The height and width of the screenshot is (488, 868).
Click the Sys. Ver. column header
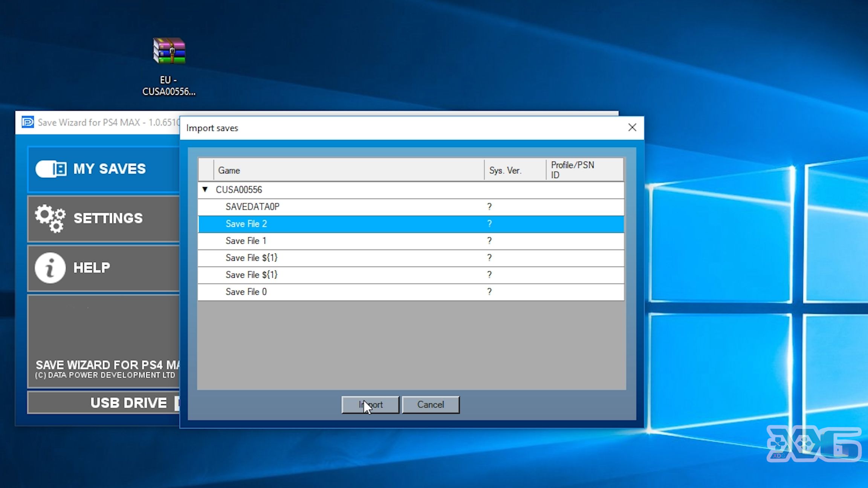click(515, 170)
